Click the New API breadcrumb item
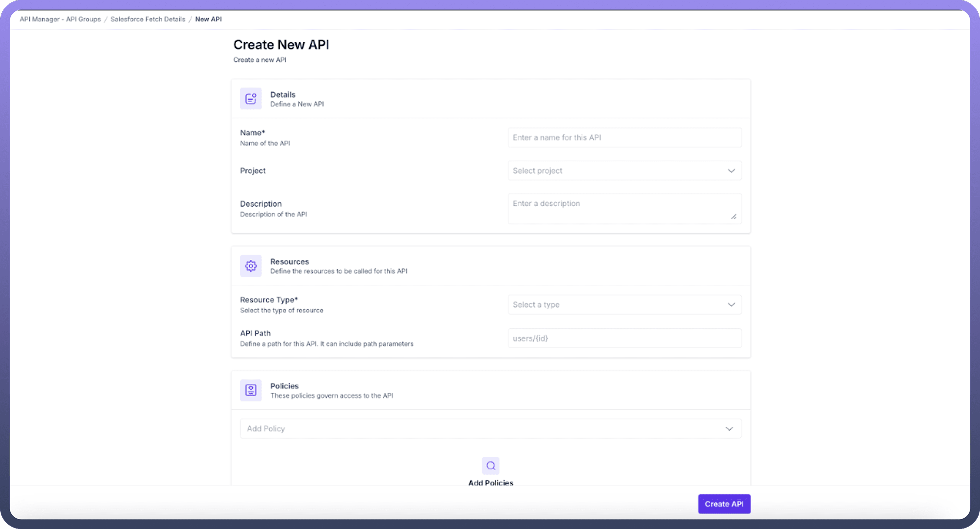Viewport: 980px width, 529px height. tap(208, 19)
